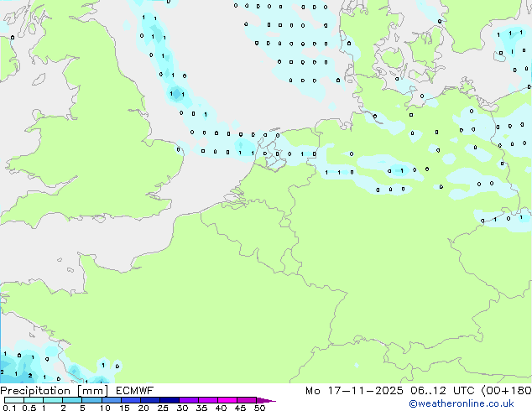The image size is (532, 411).
Task: Click the 0.1–0.5 mm palest legend swatch
Action: coord(14,400)
